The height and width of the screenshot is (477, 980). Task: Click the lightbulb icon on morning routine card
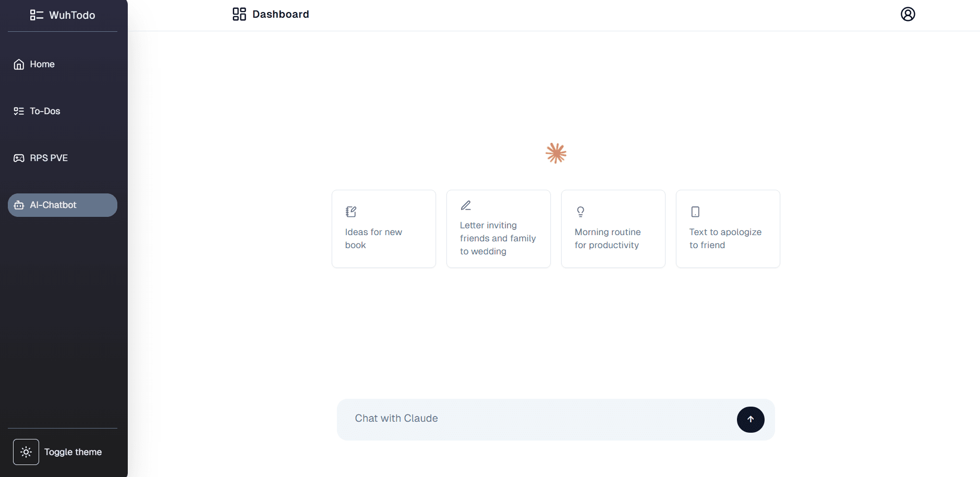pyautogui.click(x=580, y=212)
